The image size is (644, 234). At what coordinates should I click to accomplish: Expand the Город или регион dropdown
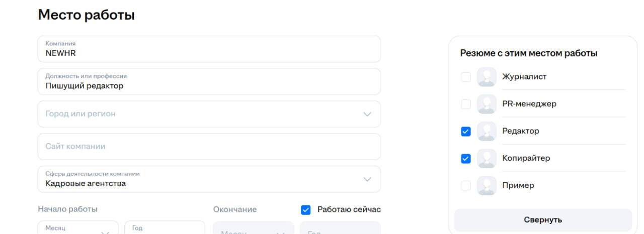tap(209, 114)
